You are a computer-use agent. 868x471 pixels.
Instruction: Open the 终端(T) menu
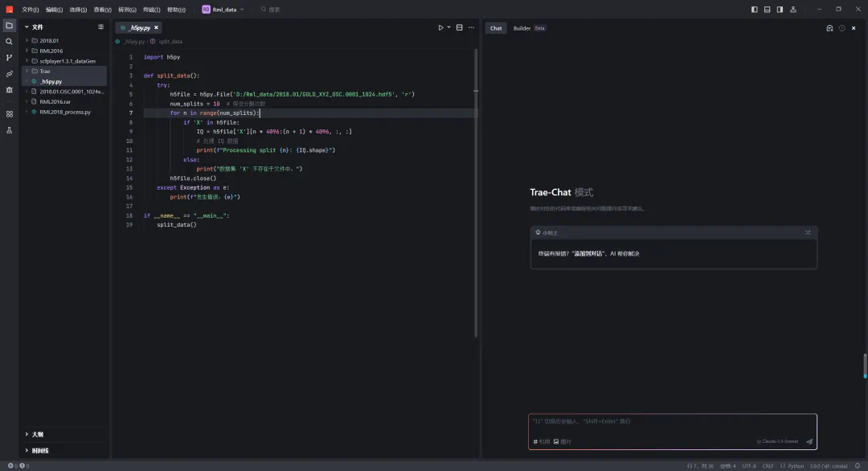click(x=151, y=10)
